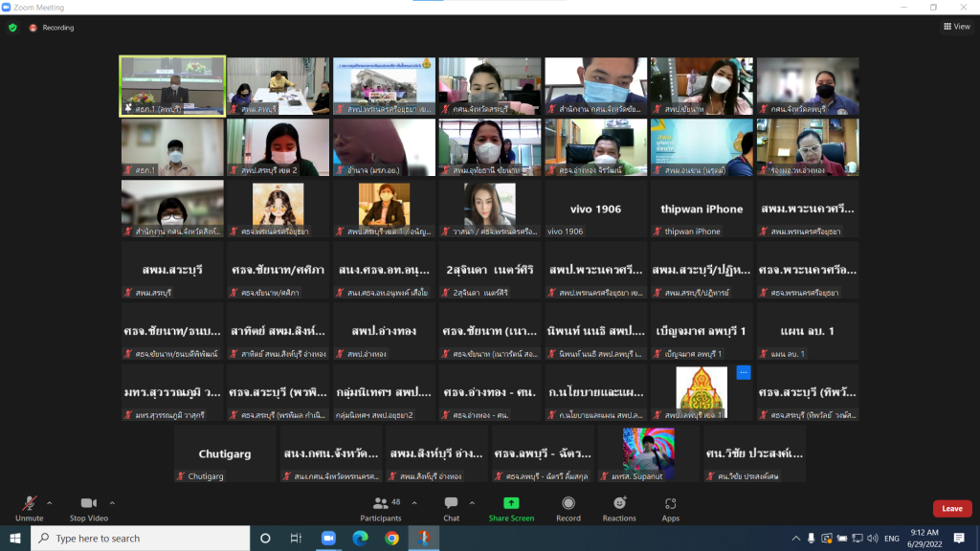980x551 pixels.
Task: Expand audio options arrow beside Unmute
Action: pos(50,503)
